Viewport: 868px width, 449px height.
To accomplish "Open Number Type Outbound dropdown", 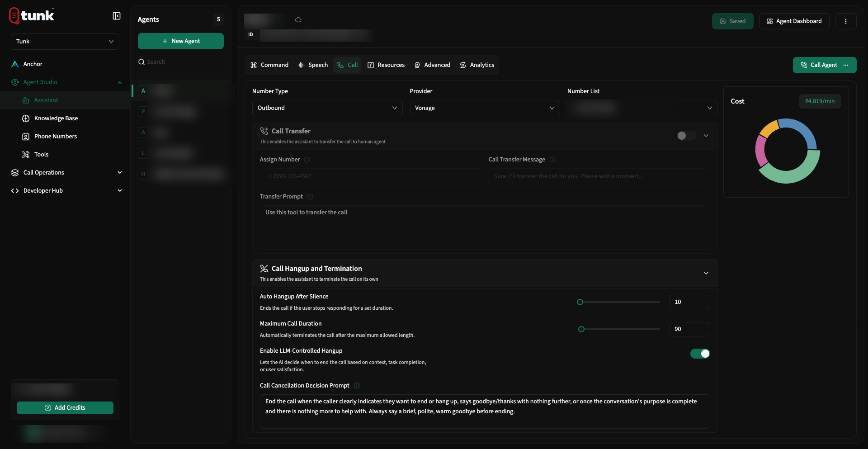I will (x=327, y=108).
